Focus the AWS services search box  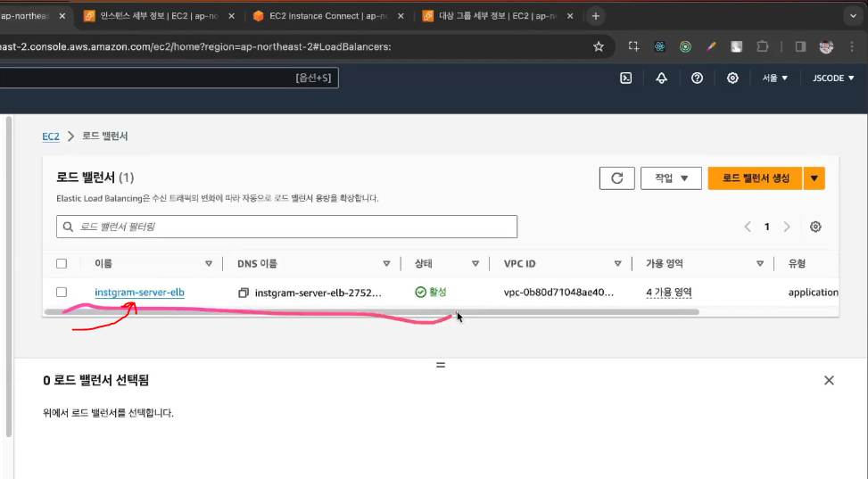click(169, 78)
